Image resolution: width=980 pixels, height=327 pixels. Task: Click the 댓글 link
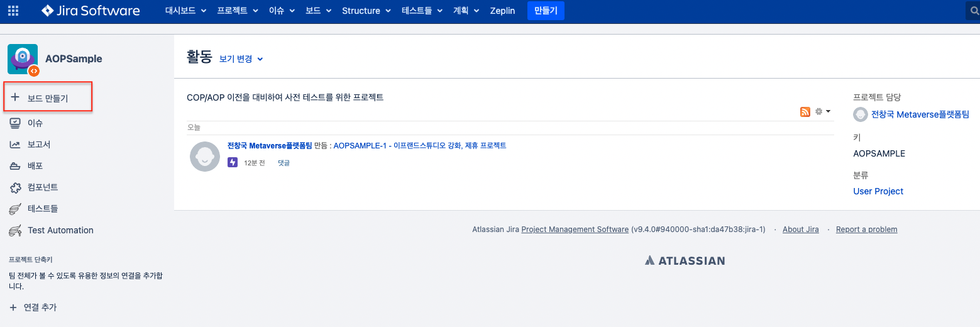click(284, 163)
